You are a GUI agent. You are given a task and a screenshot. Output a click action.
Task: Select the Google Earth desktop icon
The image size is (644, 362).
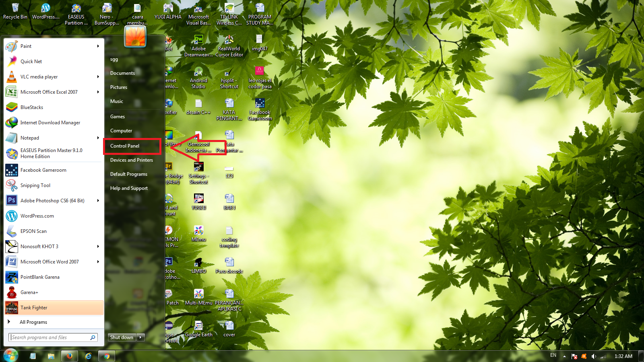(x=198, y=329)
